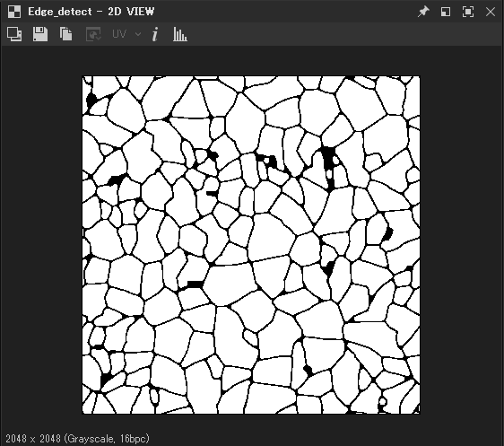Click the grayed-out preview icon before UV

pyautogui.click(x=93, y=34)
